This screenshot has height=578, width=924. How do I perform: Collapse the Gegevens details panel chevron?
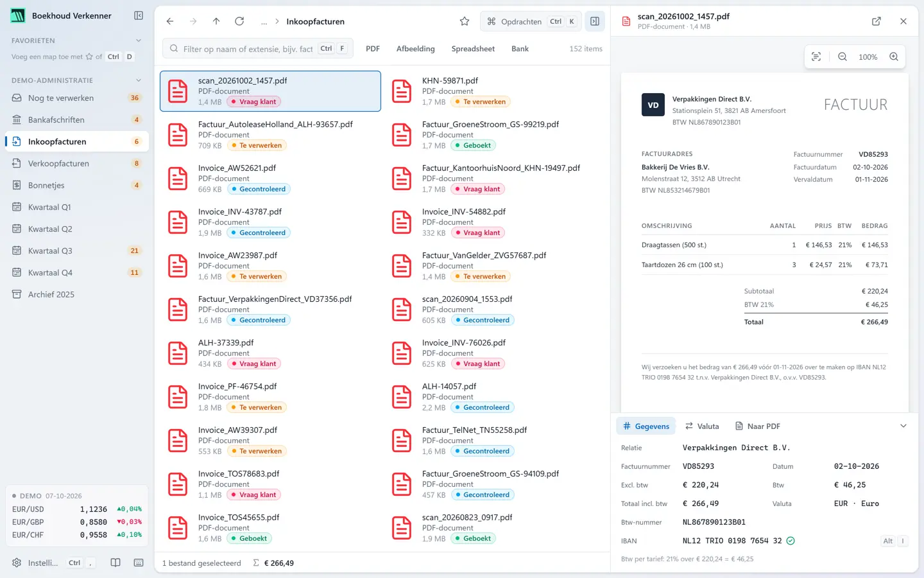tap(903, 426)
